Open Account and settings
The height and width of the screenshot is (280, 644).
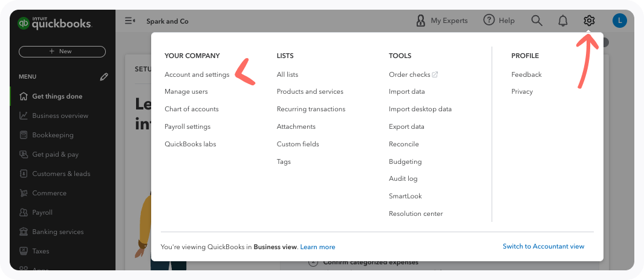197,75
